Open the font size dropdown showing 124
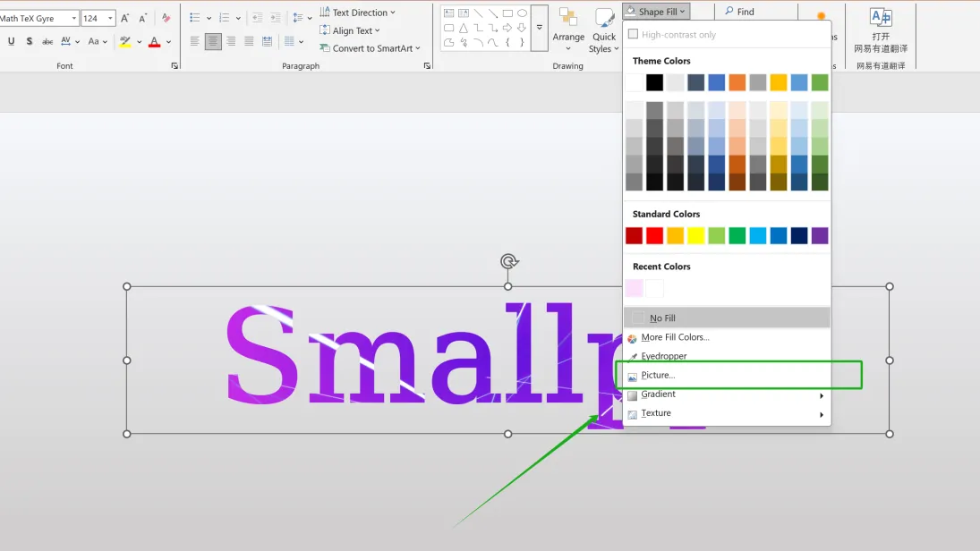Viewport: 980px width, 551px height. [110, 18]
